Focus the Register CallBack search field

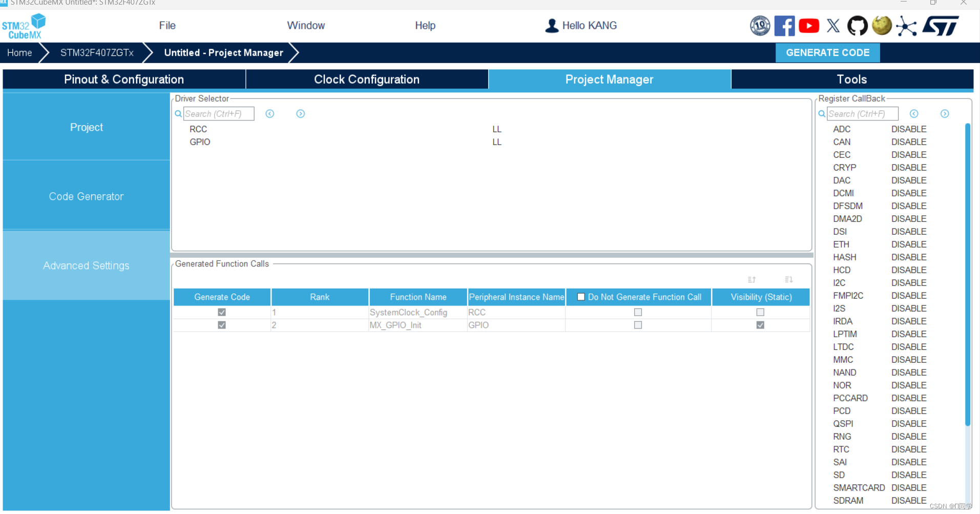point(863,114)
